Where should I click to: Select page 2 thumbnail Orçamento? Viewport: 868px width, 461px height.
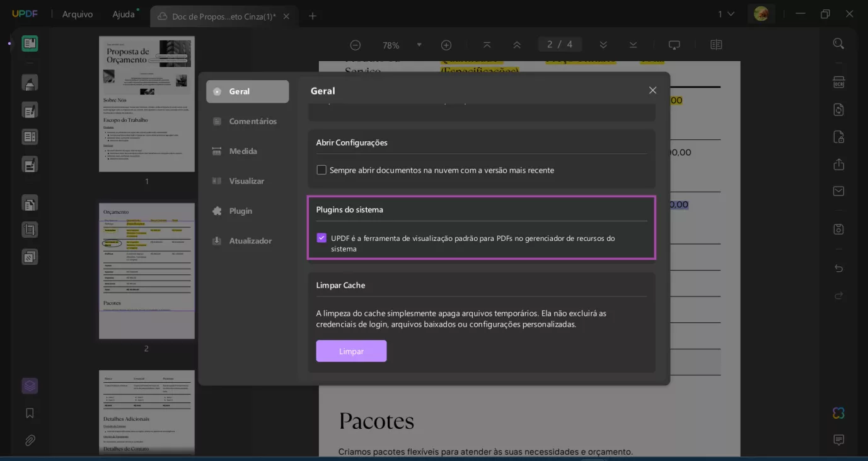tap(147, 271)
